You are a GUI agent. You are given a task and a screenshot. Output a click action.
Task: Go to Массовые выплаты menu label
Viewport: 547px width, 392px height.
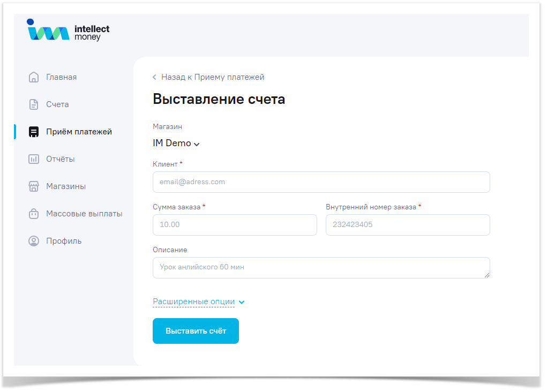(84, 214)
